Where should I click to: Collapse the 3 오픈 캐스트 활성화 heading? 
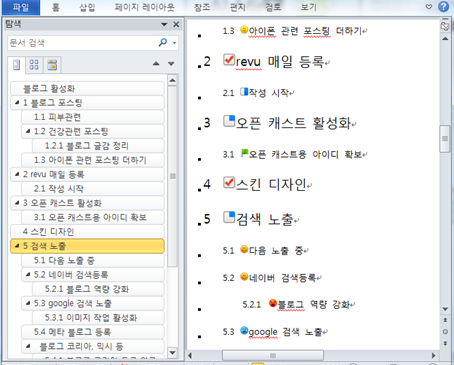[17, 203]
